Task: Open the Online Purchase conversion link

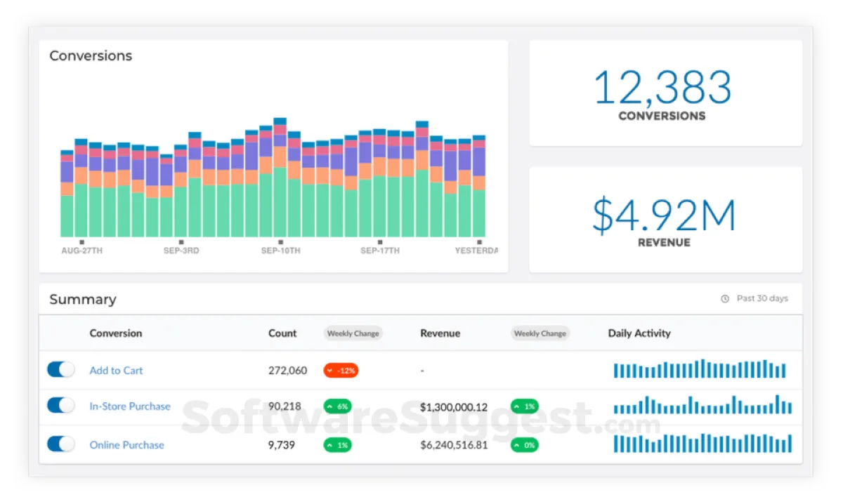Action: [x=126, y=445]
